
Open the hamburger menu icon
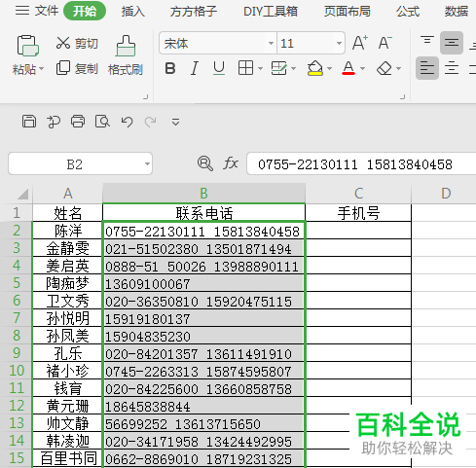(22, 11)
